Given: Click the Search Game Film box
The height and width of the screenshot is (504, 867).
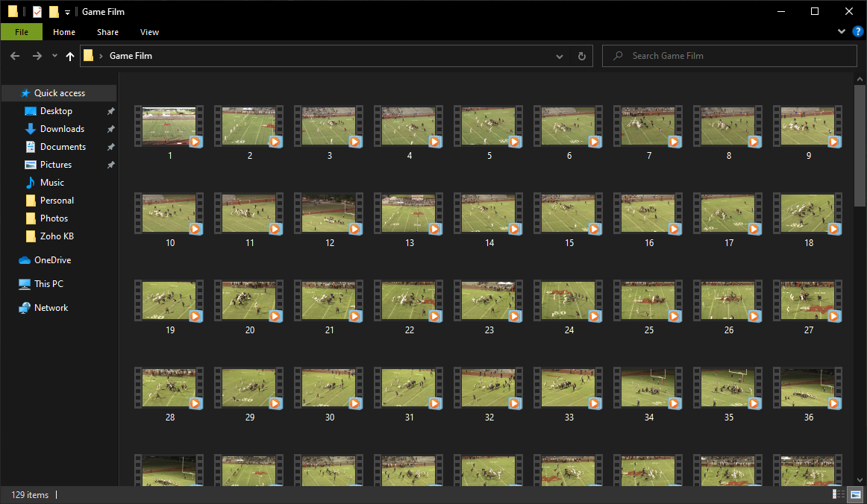Looking at the screenshot, I should 729,56.
